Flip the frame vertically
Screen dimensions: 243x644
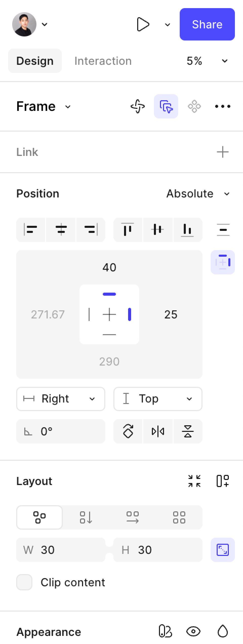(188, 431)
